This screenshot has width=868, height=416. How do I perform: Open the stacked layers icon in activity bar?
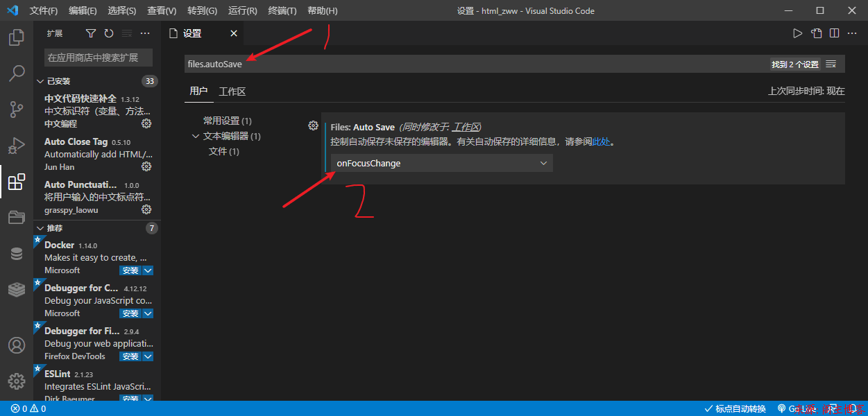tap(17, 290)
